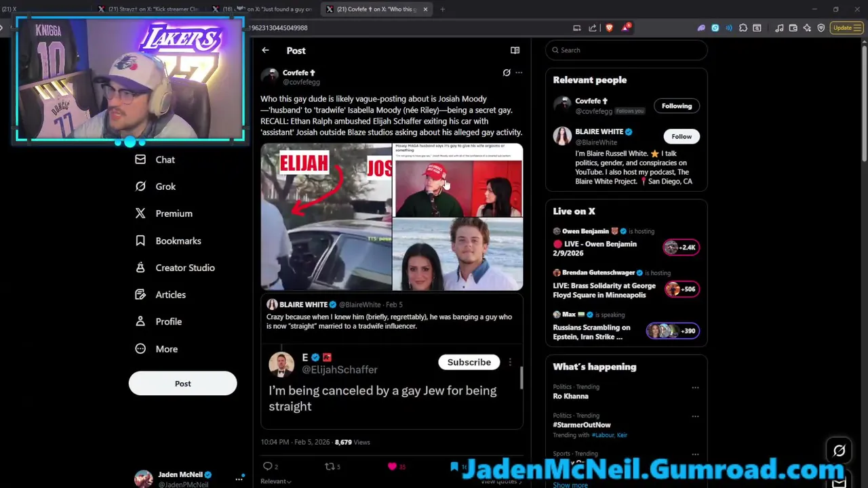The height and width of the screenshot is (488, 868).
Task: Open Creator Studio in sidebar
Action: pyautogui.click(x=174, y=268)
